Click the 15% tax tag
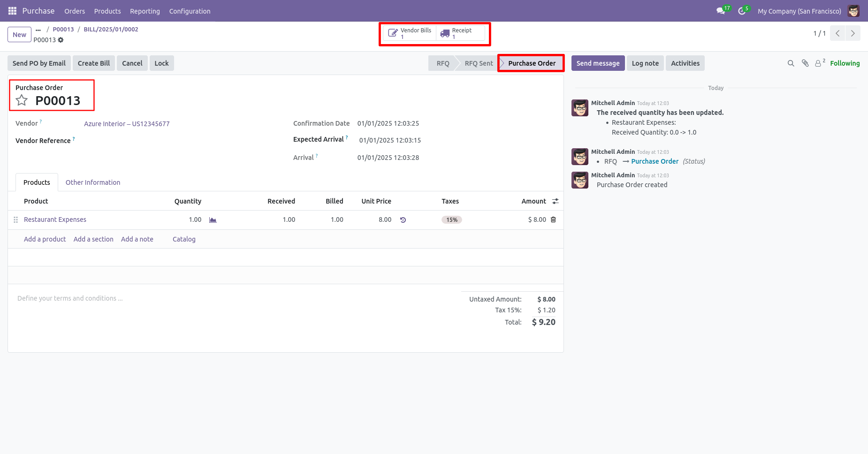The width and height of the screenshot is (868, 454). [452, 220]
